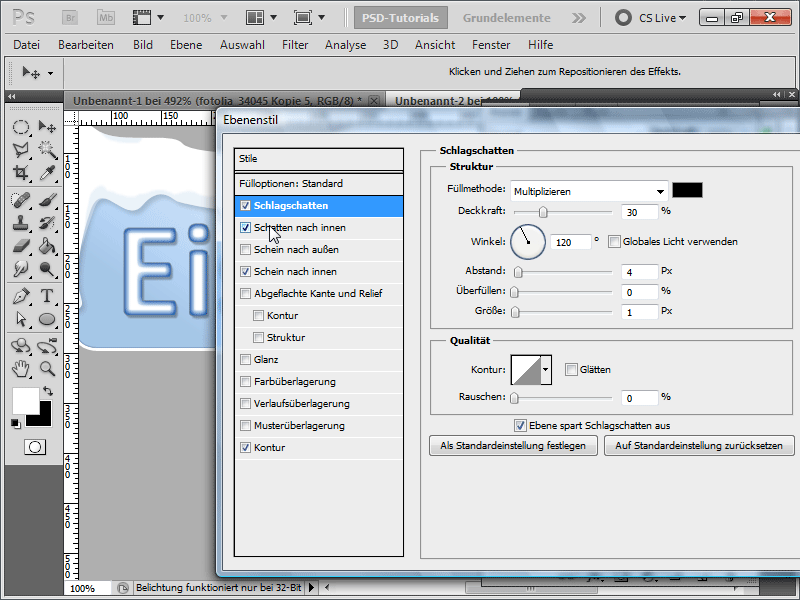This screenshot has height=600, width=800.
Task: Enable the Glanz effect
Action: point(245,360)
